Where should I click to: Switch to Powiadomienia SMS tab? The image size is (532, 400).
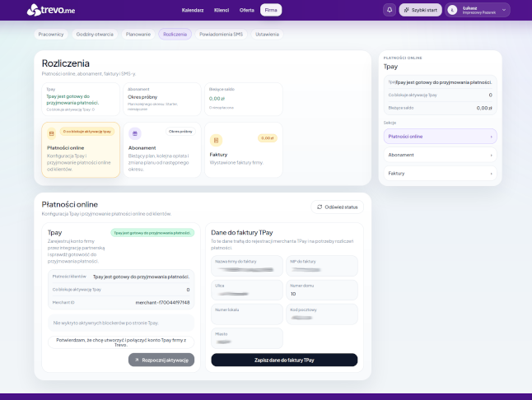[x=222, y=35]
